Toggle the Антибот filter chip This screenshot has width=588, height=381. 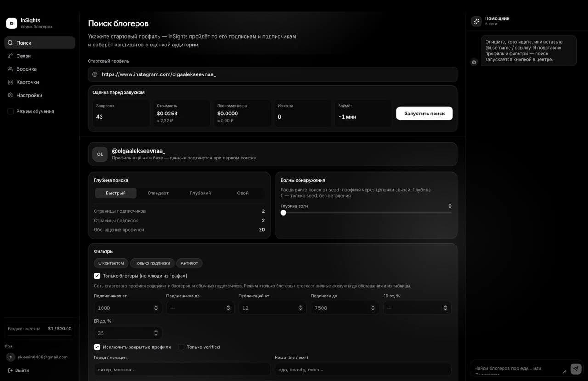click(x=189, y=263)
